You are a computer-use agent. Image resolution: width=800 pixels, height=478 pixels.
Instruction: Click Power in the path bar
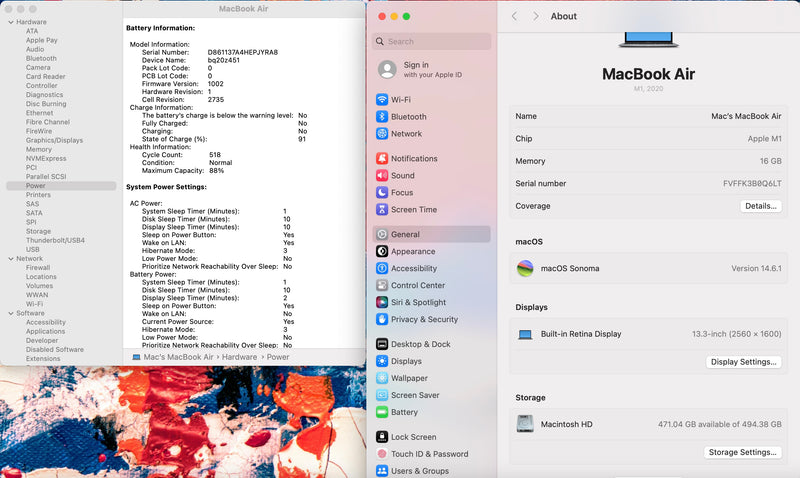(x=278, y=357)
